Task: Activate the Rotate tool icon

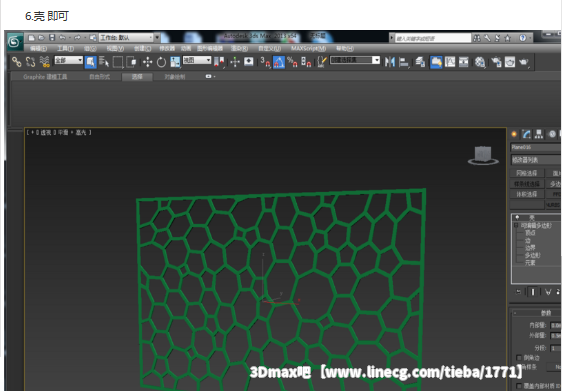Action: click(161, 62)
